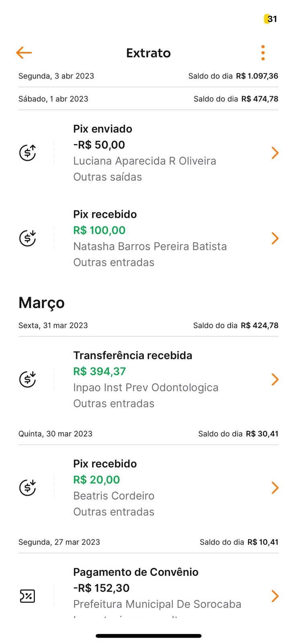Tap the Pagamento de Convênio icon
Screen dimensions: 297x644
point(28,596)
